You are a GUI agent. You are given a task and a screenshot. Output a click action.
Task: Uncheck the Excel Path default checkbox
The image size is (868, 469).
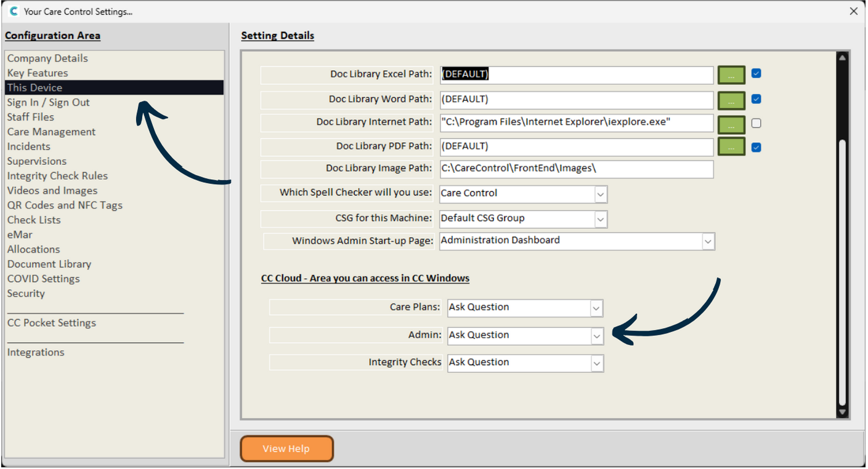click(x=756, y=73)
